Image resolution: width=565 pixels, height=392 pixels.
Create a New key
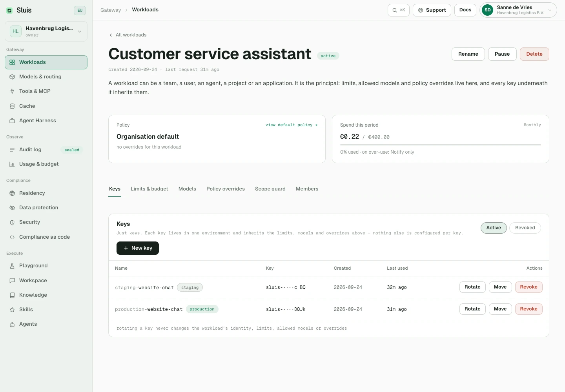[x=138, y=248]
